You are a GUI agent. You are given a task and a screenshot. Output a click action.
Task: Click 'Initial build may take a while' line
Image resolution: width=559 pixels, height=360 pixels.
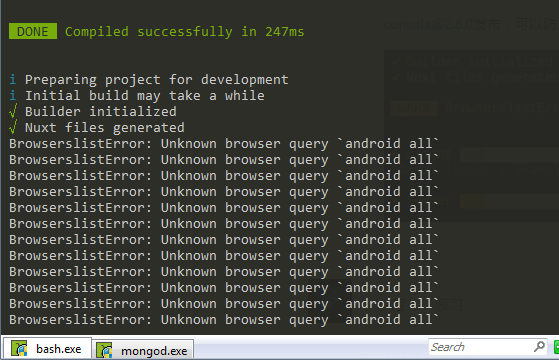click(x=145, y=96)
